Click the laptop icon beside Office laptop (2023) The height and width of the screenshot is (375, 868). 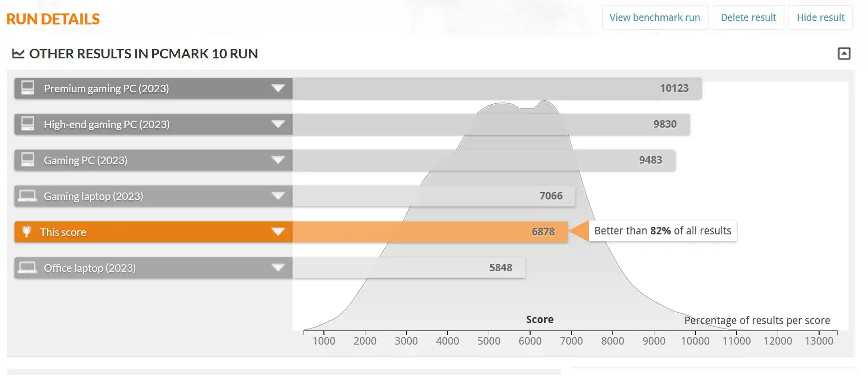27,268
